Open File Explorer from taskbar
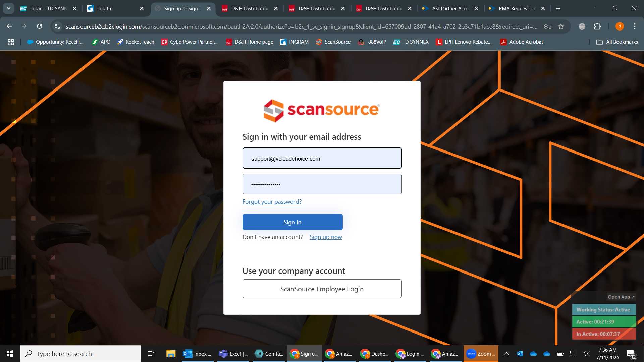The image size is (644, 362). [x=171, y=354]
